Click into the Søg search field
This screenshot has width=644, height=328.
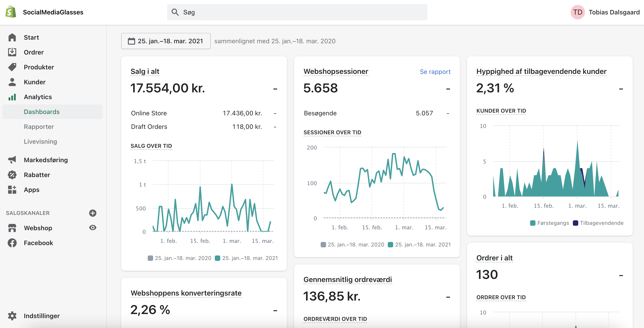[x=297, y=12]
